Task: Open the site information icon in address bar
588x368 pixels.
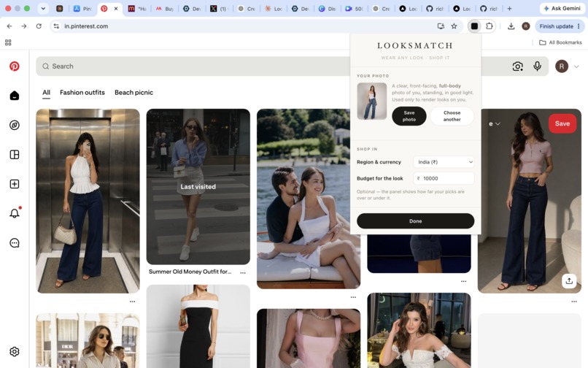Action: [x=56, y=26]
